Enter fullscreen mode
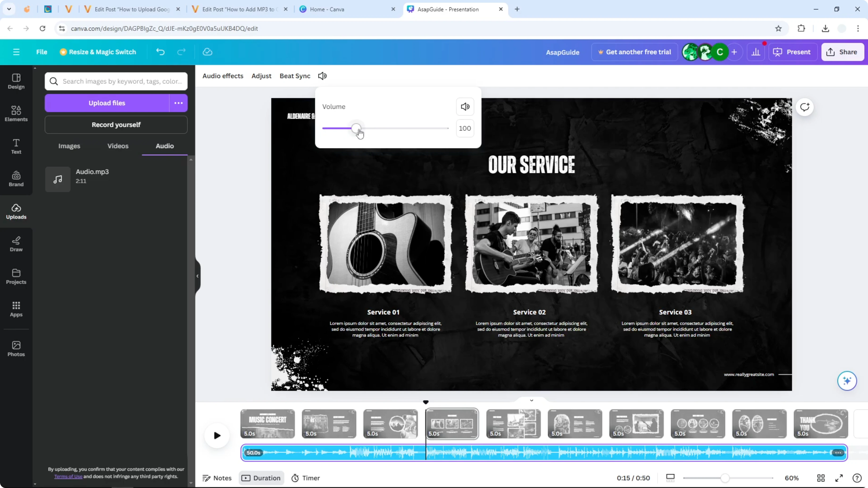This screenshot has width=868, height=488. 839,478
